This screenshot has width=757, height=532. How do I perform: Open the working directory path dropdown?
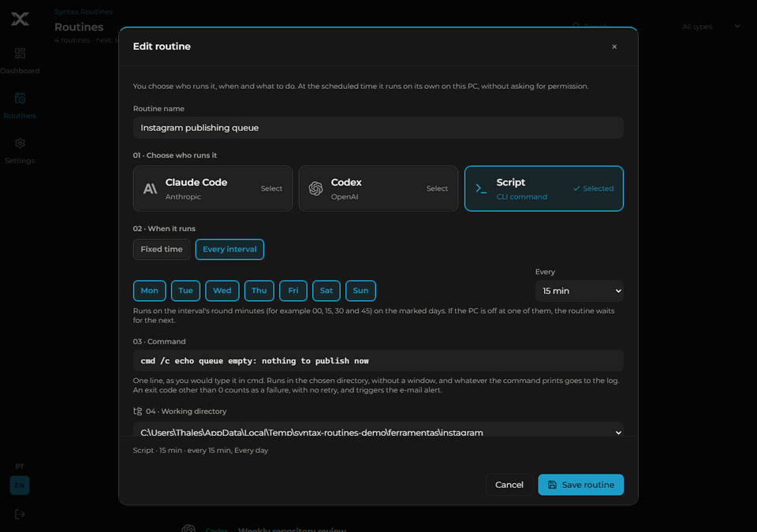pyautogui.click(x=378, y=430)
